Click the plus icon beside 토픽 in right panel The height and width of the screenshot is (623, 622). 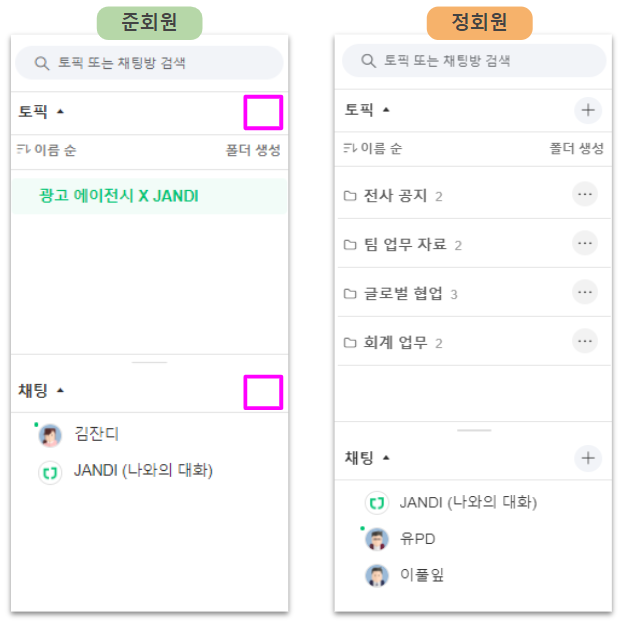[x=588, y=110]
